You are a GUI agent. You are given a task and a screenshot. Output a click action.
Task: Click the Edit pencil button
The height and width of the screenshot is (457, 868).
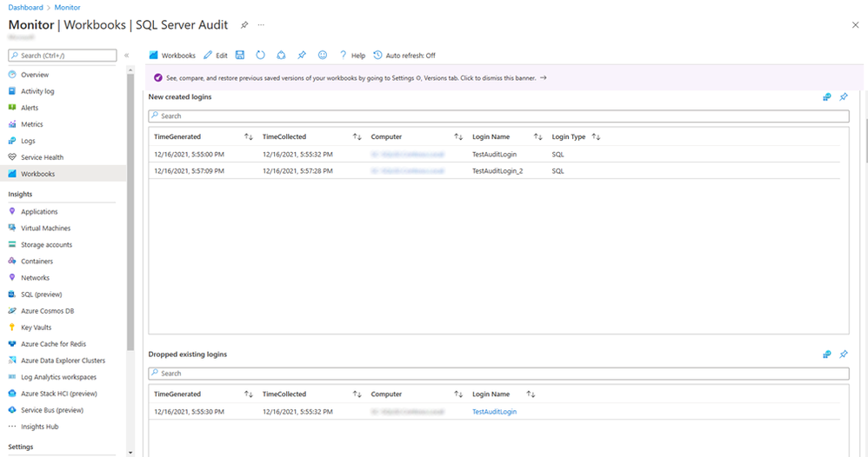point(216,56)
